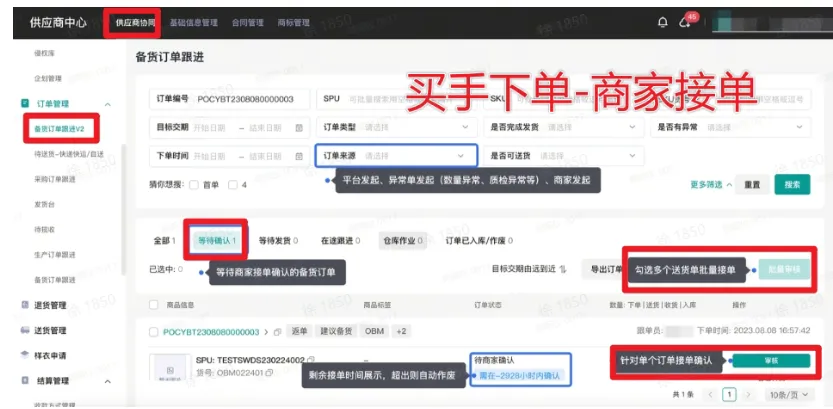
Task: Select 备货订单跟进V2 in sidebar
Action: [60, 129]
